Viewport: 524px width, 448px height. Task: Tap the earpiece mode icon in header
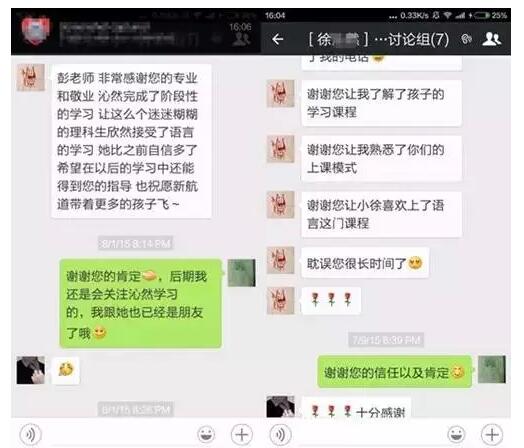point(466,39)
